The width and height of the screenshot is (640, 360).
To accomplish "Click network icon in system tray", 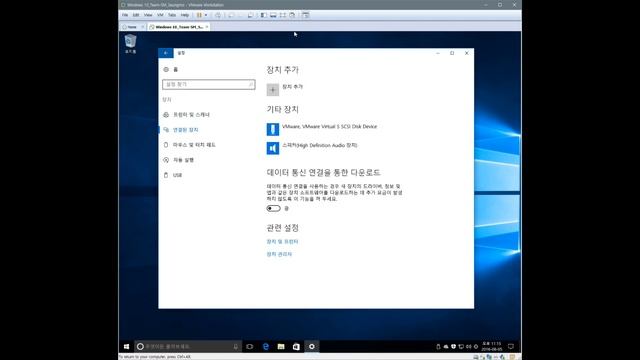I will click(x=461, y=347).
